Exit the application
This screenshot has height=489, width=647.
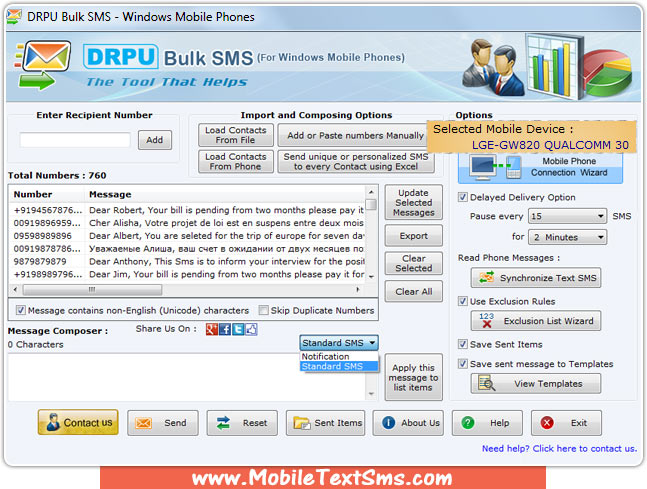566,423
